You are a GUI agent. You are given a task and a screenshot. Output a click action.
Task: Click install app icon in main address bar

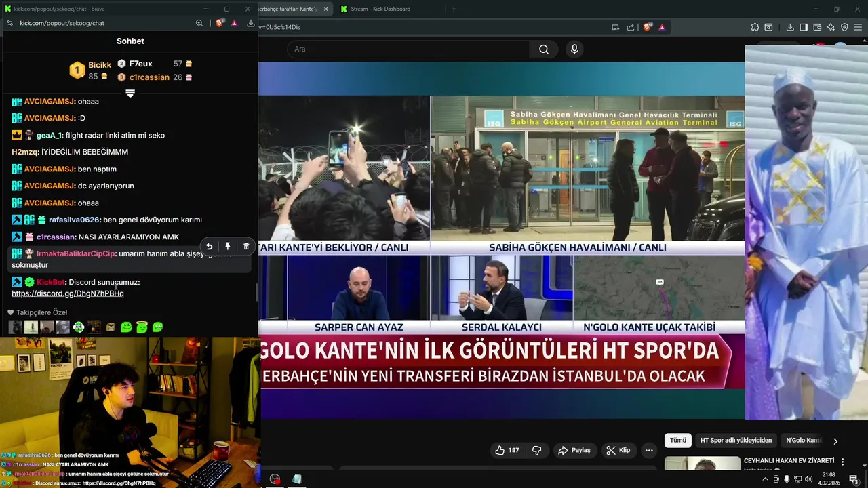pos(616,27)
